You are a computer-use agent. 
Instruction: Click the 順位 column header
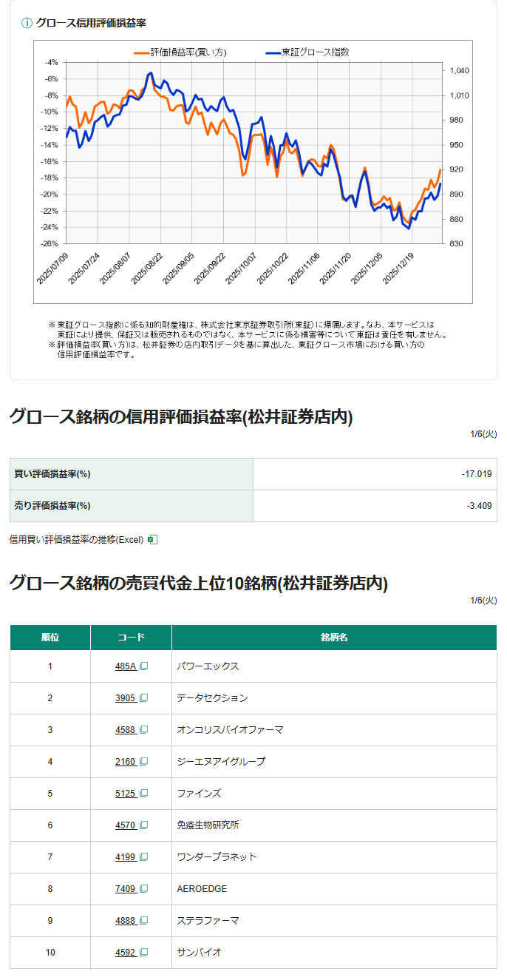(50, 638)
